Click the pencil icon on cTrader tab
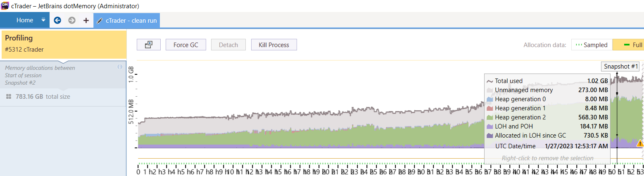Image resolution: width=644 pixels, height=176 pixels. pos(100,20)
